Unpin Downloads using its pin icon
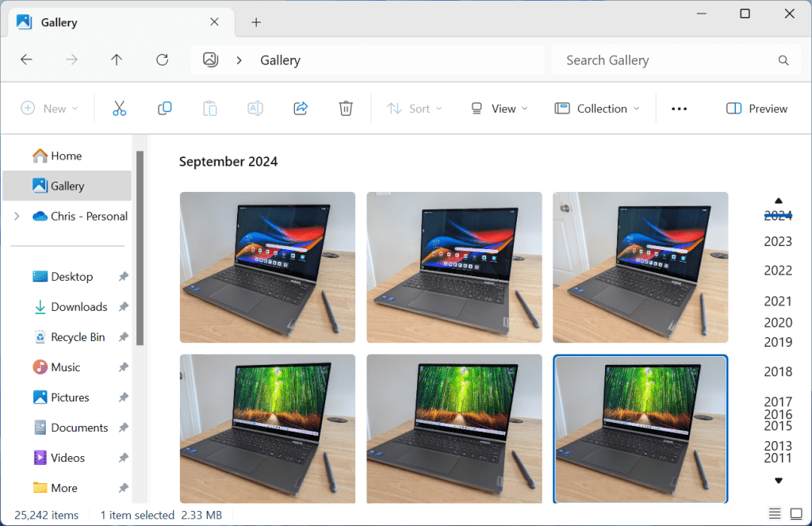Viewport: 812px width, 526px height. [x=123, y=307]
